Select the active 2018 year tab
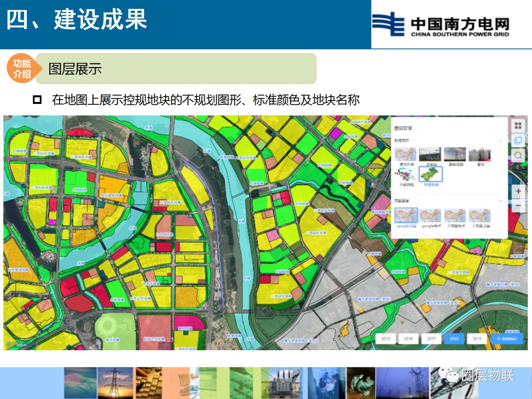The image size is (532, 399). (x=454, y=338)
